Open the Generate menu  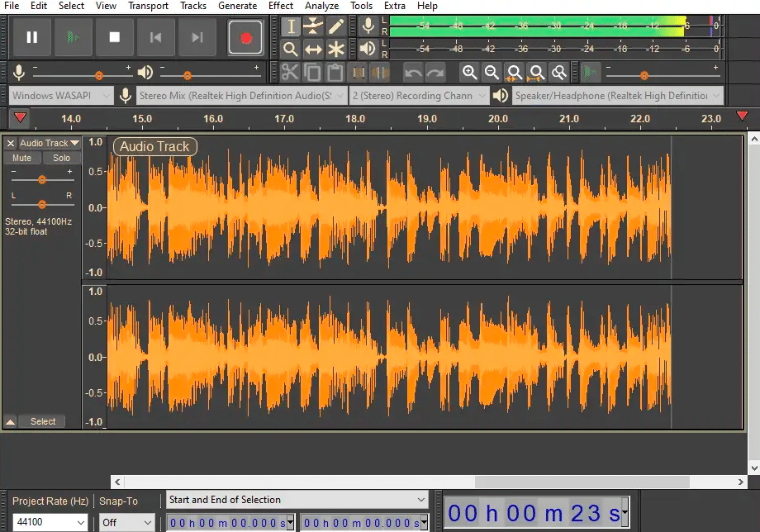(x=238, y=6)
